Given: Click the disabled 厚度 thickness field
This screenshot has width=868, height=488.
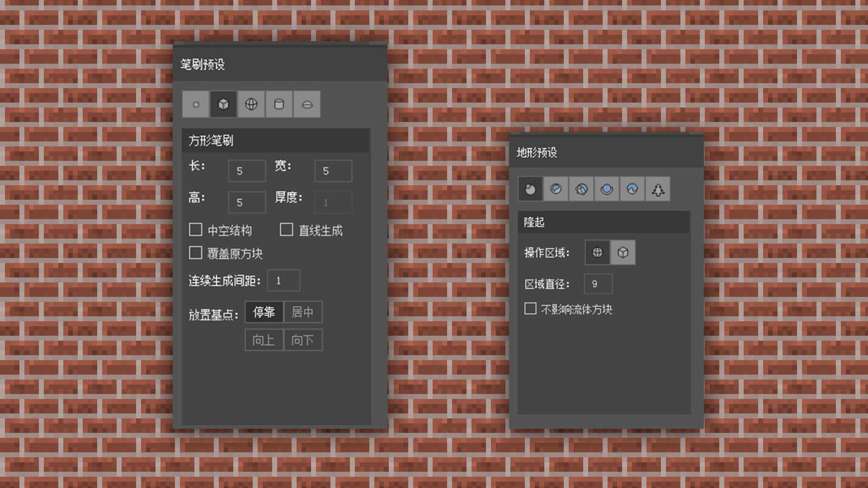Looking at the screenshot, I should point(333,202).
